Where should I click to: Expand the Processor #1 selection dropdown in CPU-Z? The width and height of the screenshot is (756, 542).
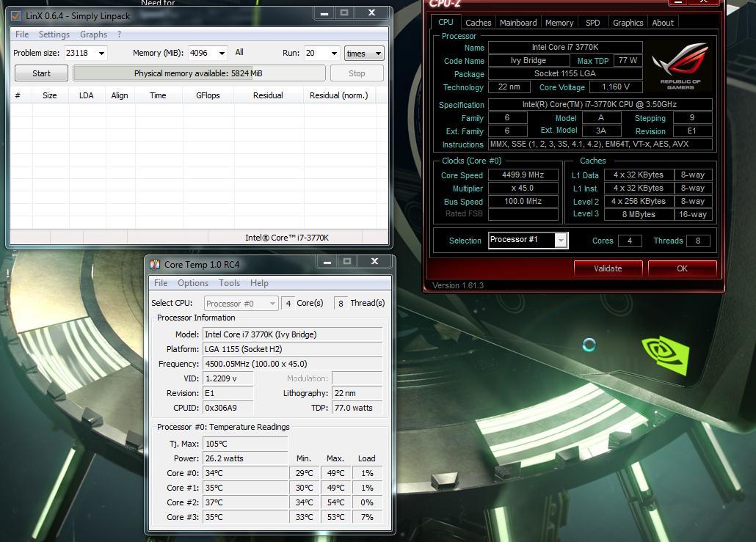[x=561, y=240]
